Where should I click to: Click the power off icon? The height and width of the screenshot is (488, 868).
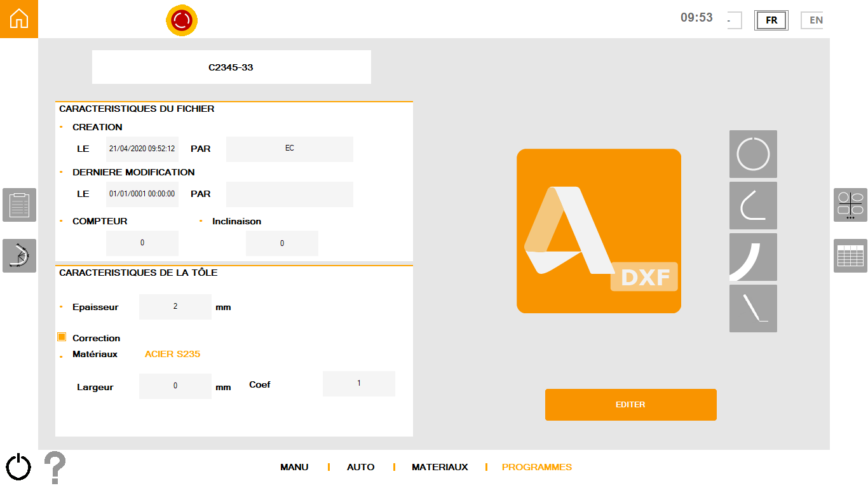click(18, 467)
